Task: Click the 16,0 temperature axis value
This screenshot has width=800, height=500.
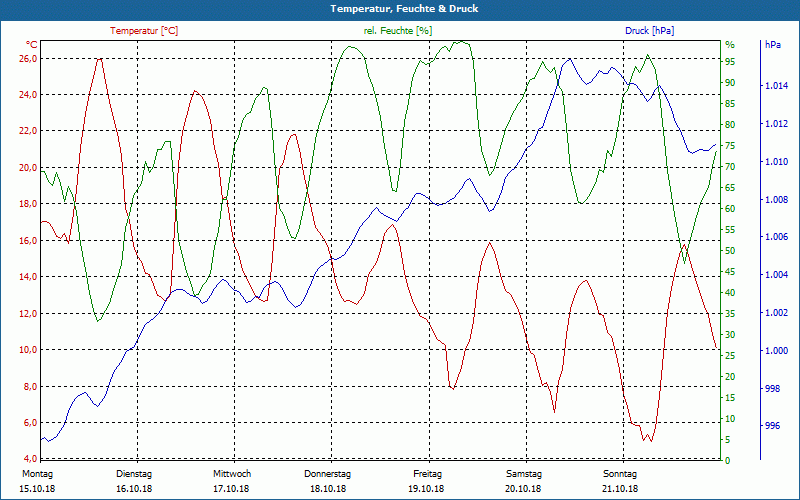Action: [28, 241]
